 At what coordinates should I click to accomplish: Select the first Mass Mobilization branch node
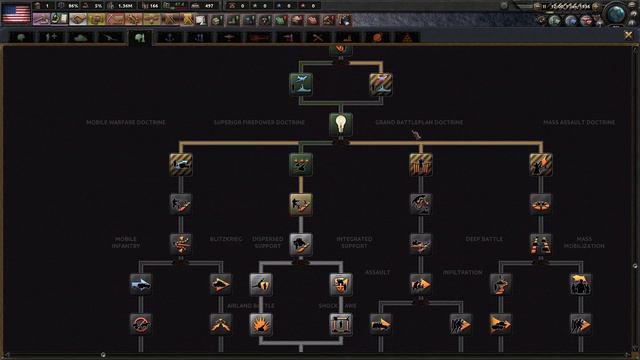pos(581,284)
